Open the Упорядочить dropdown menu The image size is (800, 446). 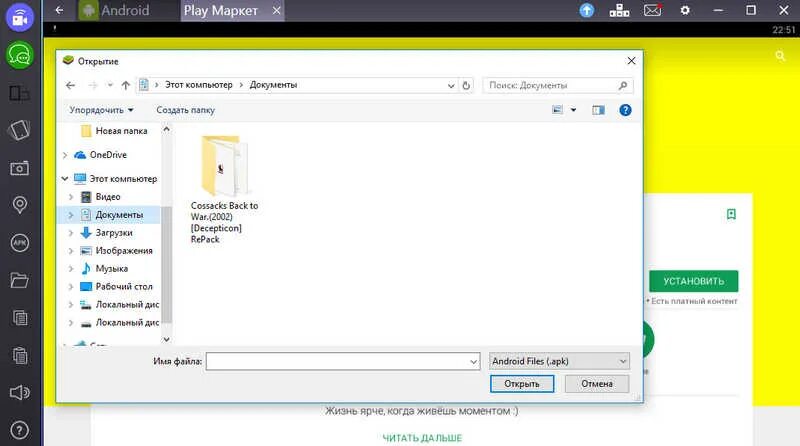click(102, 110)
